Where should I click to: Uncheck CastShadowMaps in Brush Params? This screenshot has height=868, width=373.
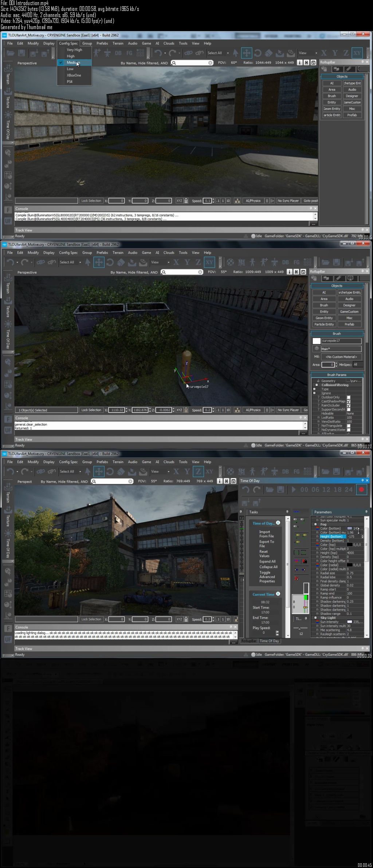click(x=349, y=401)
